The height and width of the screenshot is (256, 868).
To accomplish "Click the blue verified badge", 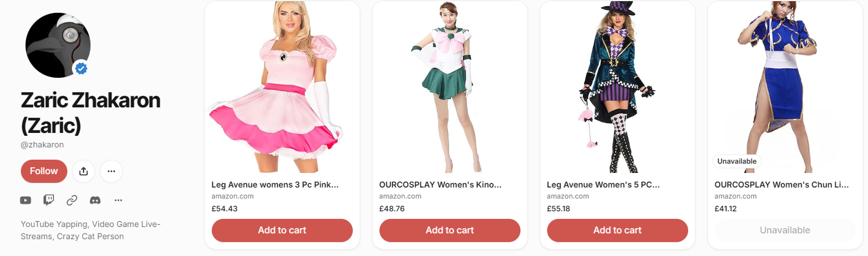I will (x=82, y=69).
